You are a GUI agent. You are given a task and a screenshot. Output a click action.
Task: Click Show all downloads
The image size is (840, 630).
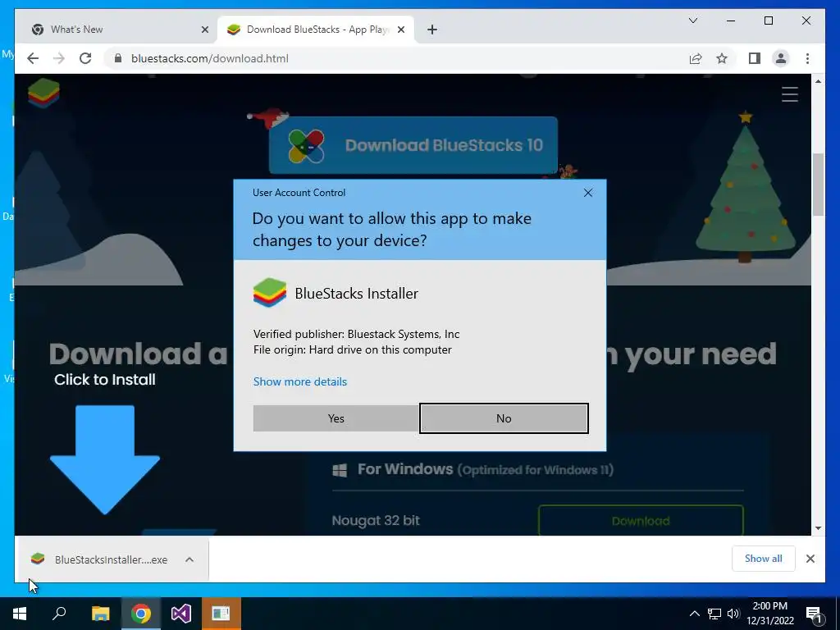pos(764,558)
